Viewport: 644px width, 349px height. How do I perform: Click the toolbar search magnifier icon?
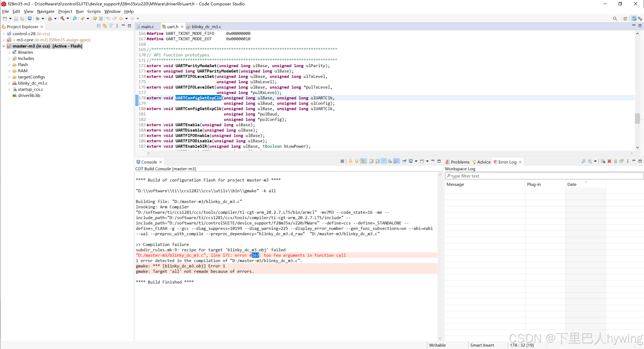(x=615, y=18)
